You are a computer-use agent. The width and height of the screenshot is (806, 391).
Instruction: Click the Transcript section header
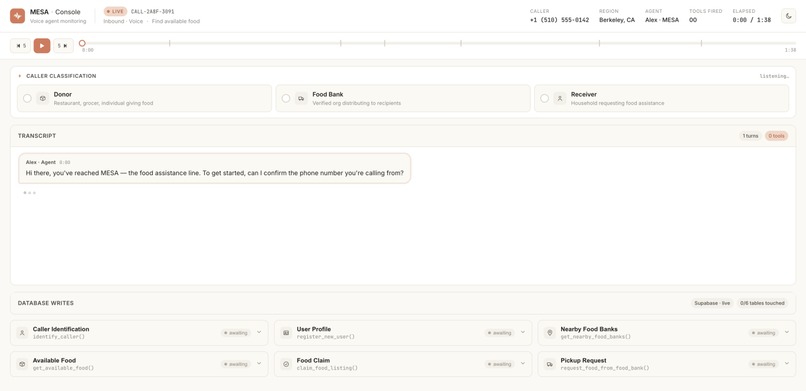[37, 136]
